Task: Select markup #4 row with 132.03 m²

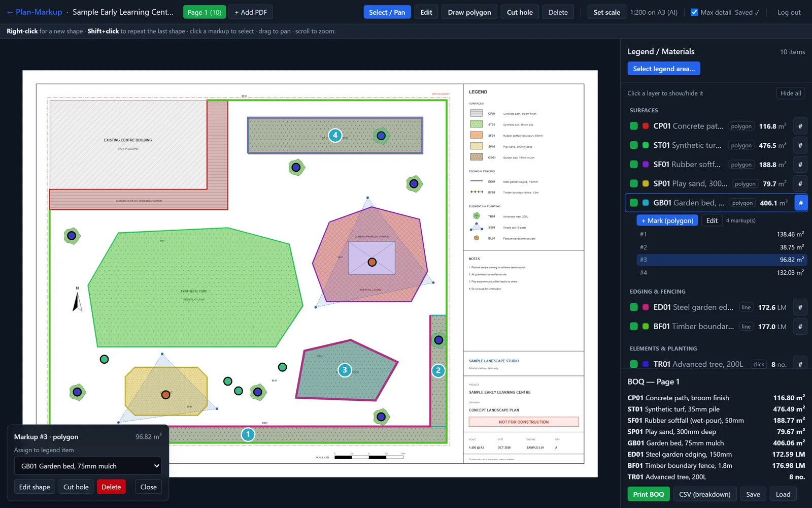Action: [722, 273]
